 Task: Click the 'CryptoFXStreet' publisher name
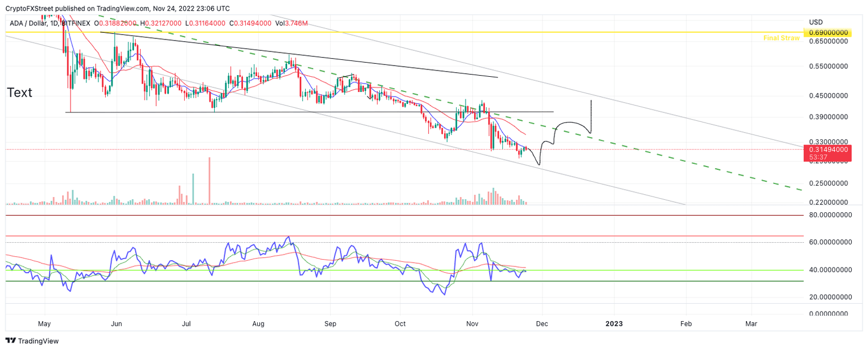point(29,8)
